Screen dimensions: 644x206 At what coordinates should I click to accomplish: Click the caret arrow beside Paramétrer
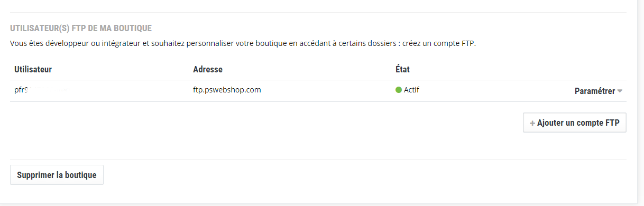(x=620, y=91)
